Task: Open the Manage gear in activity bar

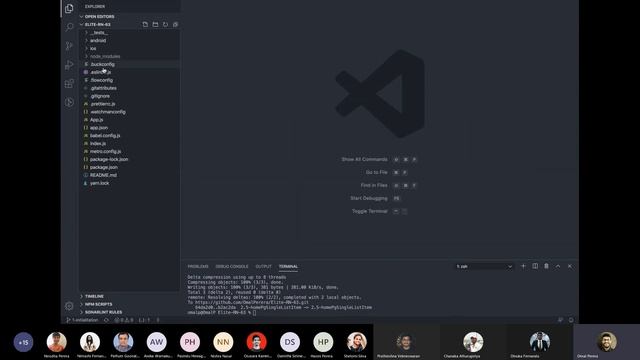Action: click(x=69, y=306)
